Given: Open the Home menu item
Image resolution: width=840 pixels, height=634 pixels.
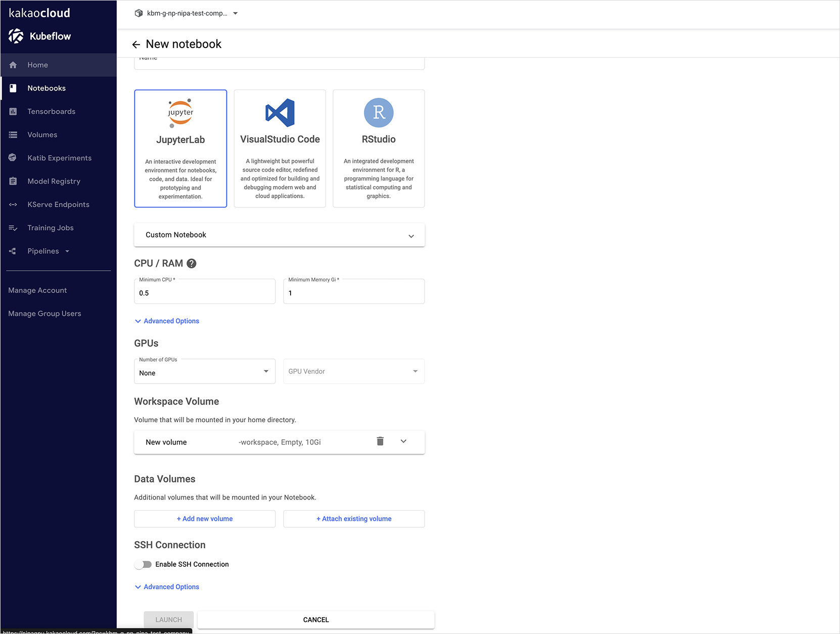Looking at the screenshot, I should [x=59, y=65].
